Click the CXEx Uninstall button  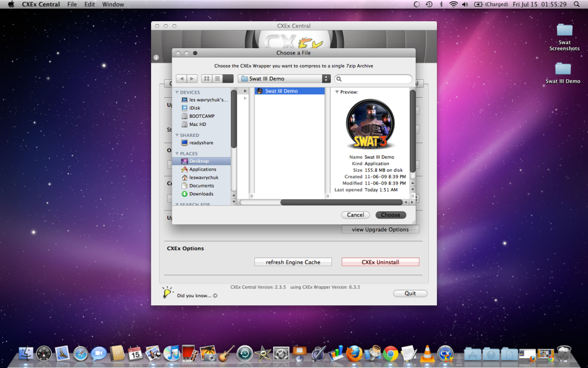tap(380, 262)
